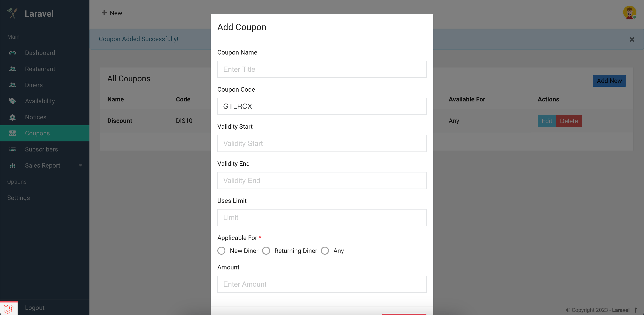Open the user avatar at top right
644x315 pixels.
629,13
